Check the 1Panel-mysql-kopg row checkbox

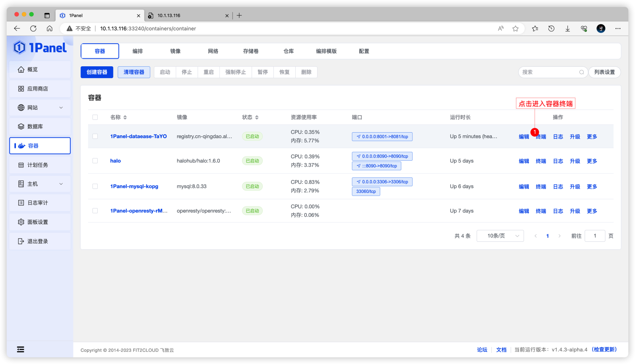[x=95, y=187]
